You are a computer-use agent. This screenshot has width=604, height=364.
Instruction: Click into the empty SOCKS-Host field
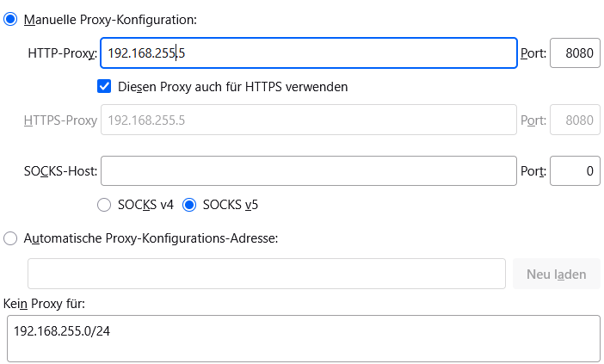[308, 171]
